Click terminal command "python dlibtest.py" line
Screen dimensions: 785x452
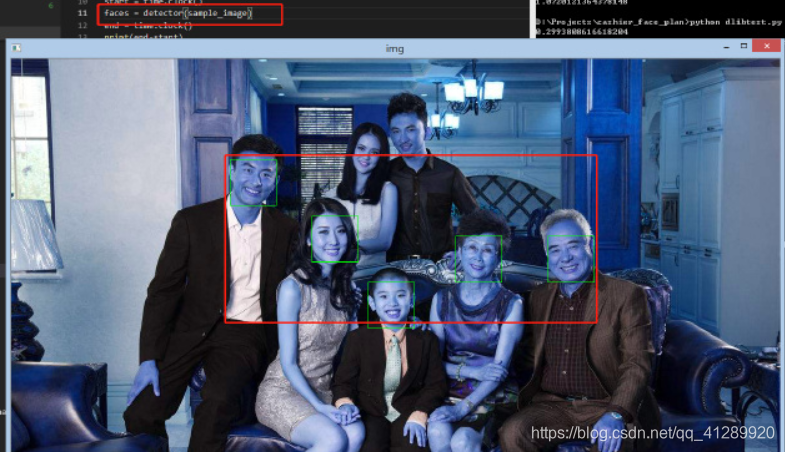pyautogui.click(x=659, y=22)
